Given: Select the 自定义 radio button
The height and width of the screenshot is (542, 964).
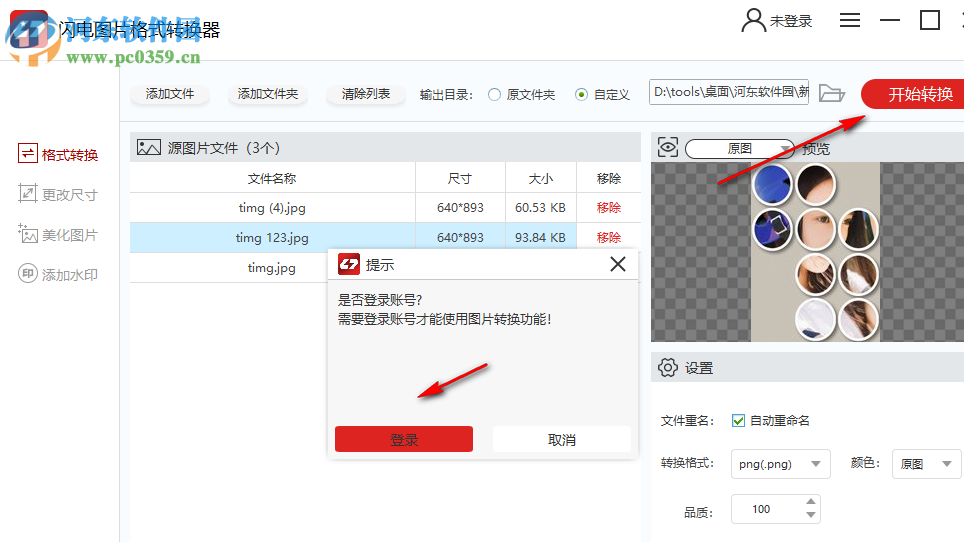Looking at the screenshot, I should (x=581, y=95).
